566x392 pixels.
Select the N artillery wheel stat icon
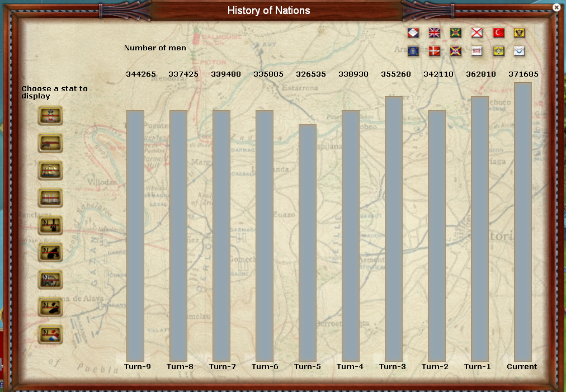point(50,280)
